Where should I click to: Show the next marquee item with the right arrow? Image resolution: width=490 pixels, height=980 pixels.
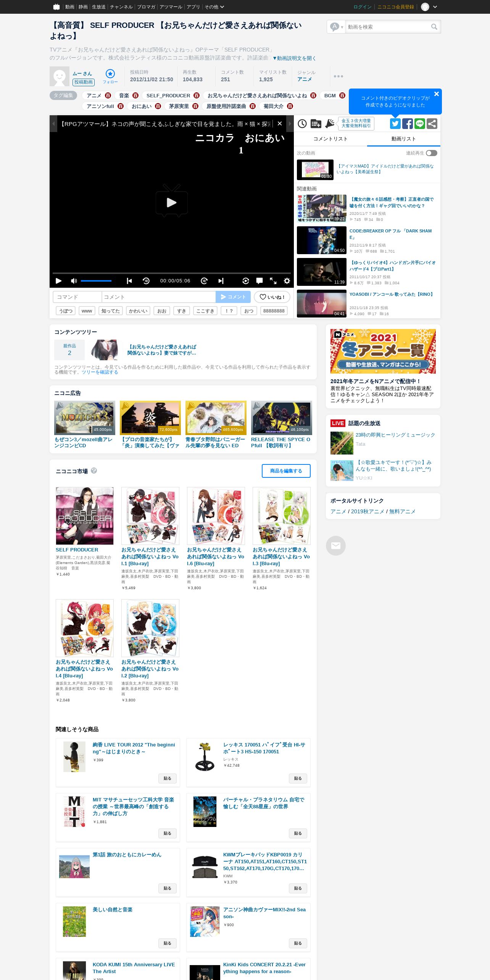point(290,124)
